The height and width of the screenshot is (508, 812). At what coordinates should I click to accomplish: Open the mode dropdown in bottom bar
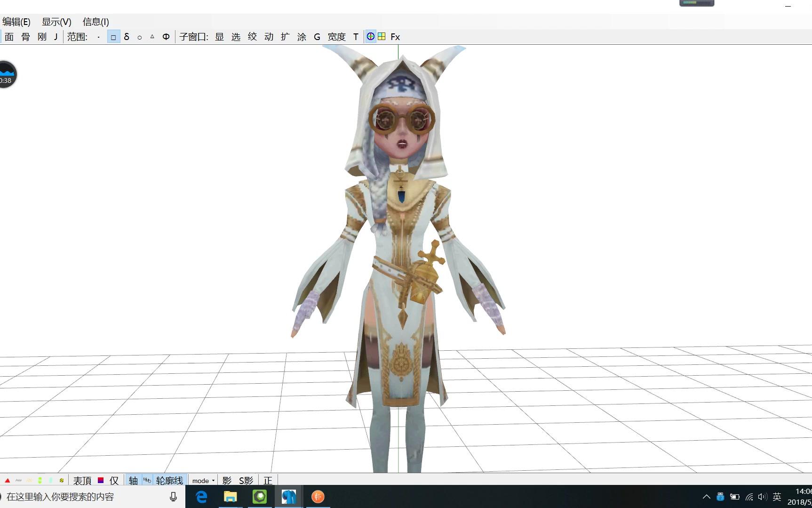201,480
